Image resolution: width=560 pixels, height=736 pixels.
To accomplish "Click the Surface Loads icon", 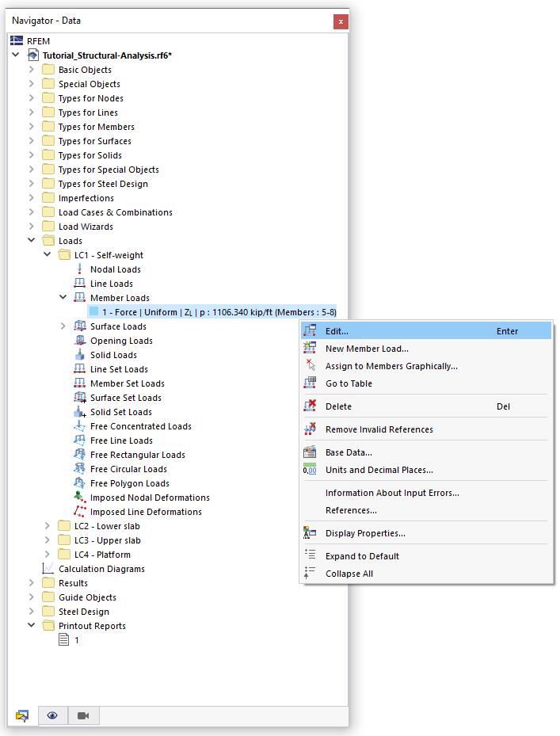I will [80, 326].
